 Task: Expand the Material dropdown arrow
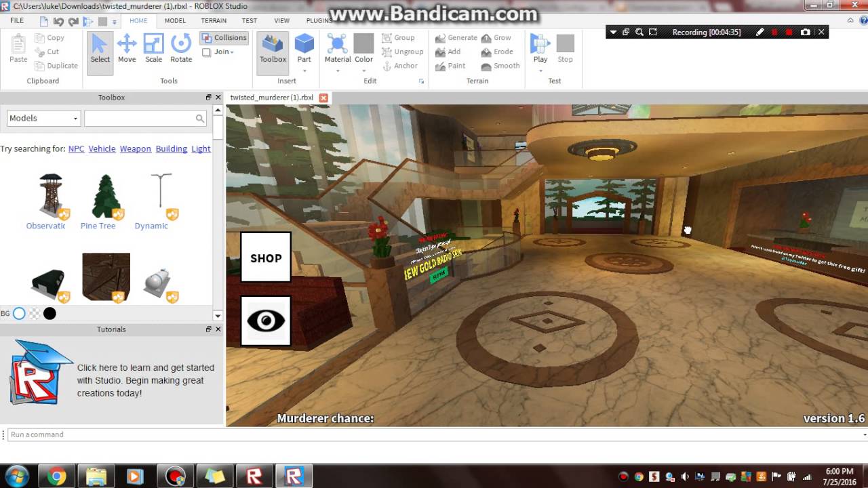[x=338, y=70]
